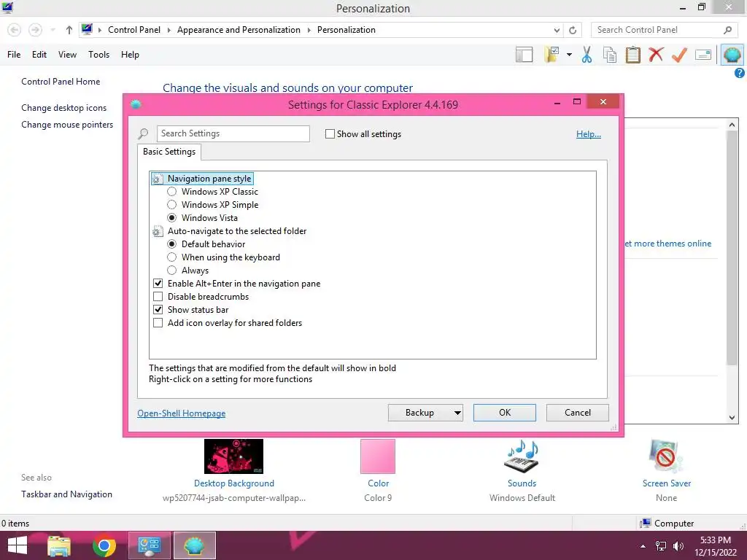Click gear icon beside Navigation pane style
The width and height of the screenshot is (747, 560).
point(158,179)
